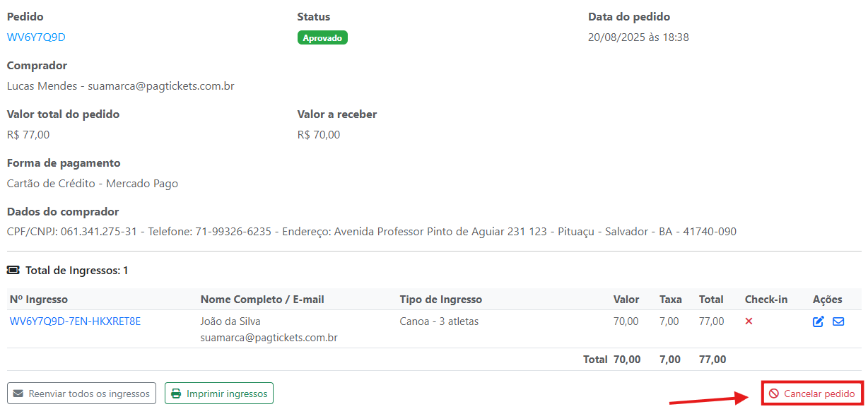
Task: Click the Check-in column header
Action: pos(766,300)
